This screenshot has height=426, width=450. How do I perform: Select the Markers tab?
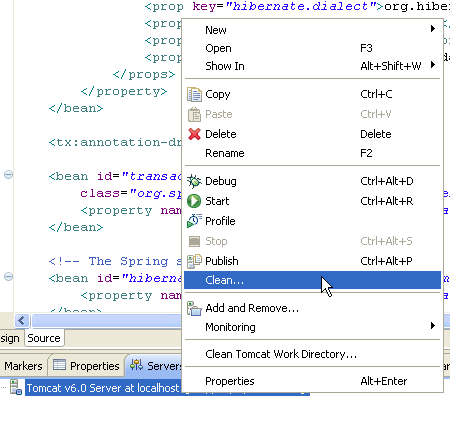tap(23, 366)
